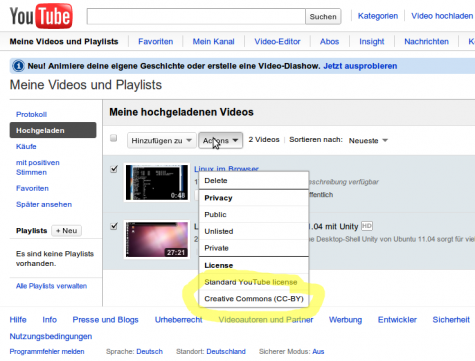Open Nutzungsbedingungen footer link

tap(51, 336)
